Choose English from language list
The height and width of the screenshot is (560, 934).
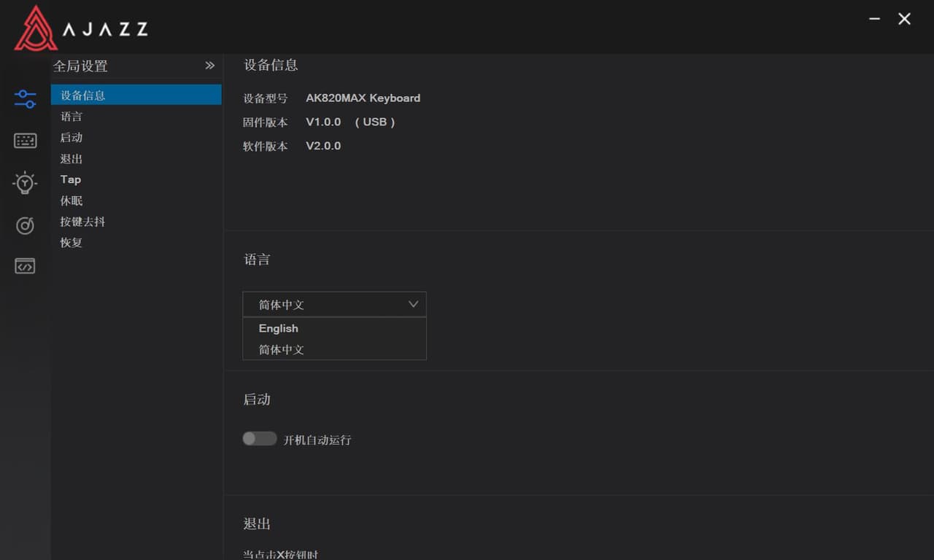coord(334,328)
